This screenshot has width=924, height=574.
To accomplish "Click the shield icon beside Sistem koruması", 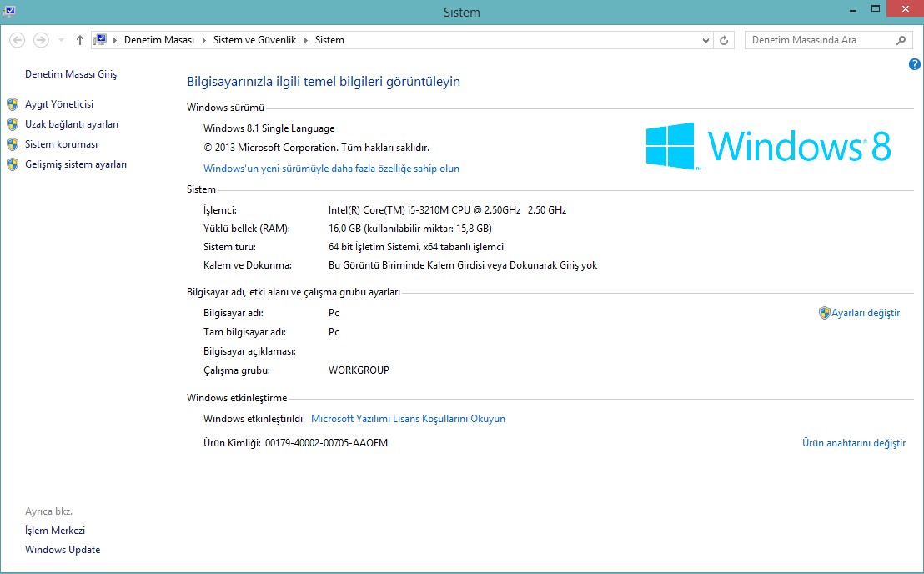I will pos(13,144).
